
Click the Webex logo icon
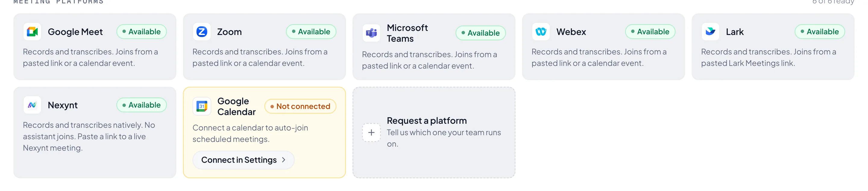tap(541, 32)
